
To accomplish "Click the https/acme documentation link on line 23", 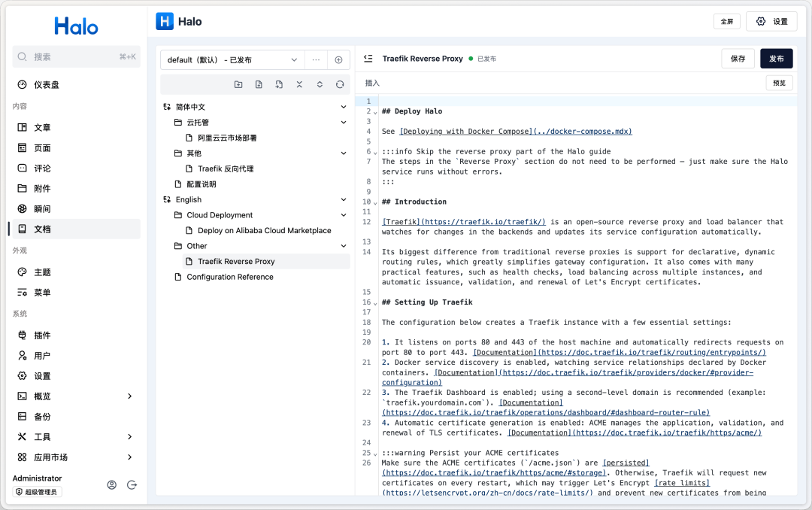I will [635, 433].
